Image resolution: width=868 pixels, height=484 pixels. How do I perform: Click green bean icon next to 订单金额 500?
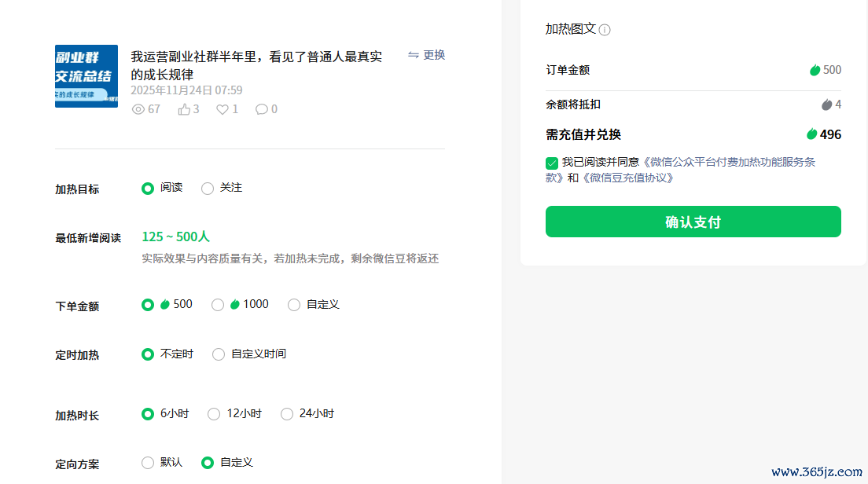[815, 70]
